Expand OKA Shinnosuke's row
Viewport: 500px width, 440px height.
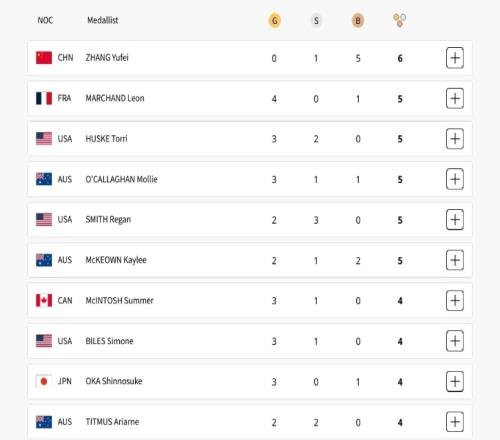point(455,381)
